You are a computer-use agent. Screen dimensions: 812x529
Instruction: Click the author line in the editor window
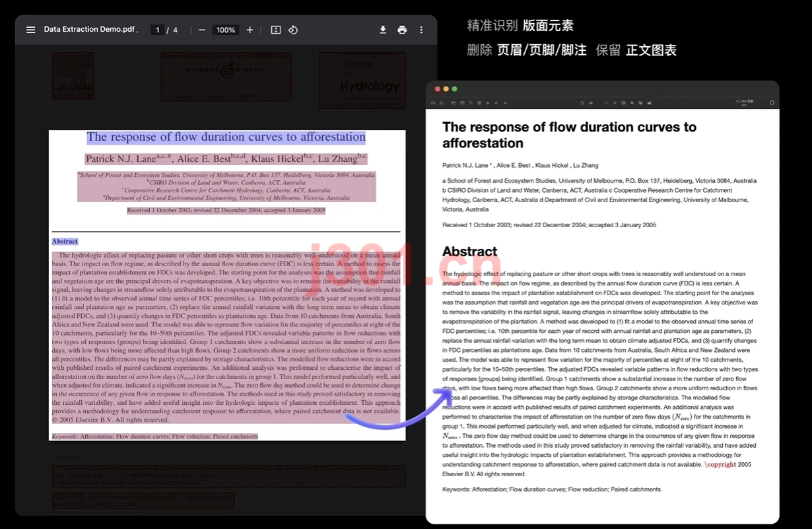click(x=520, y=166)
